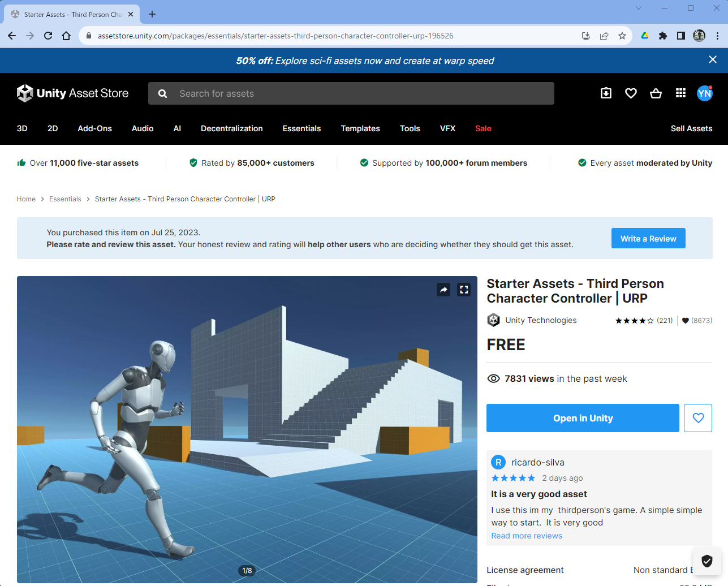Screen dimensions: 728x586
Task: Click the Read more reviews link
Action: tap(527, 536)
